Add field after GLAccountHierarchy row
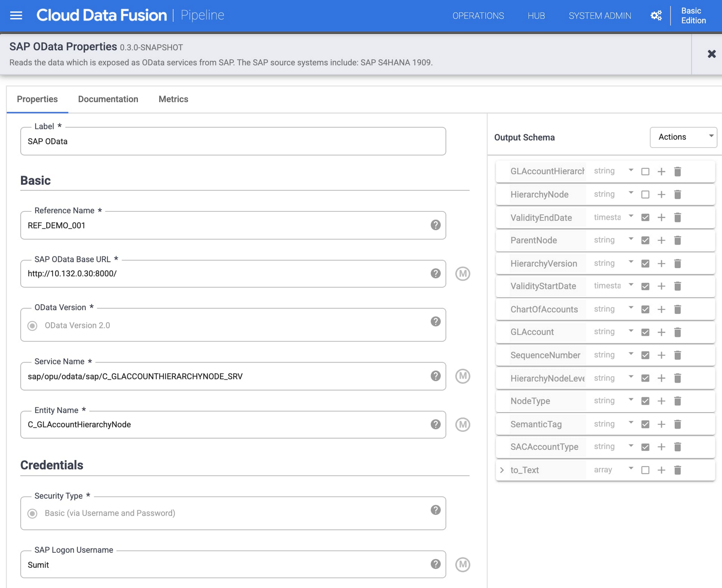The width and height of the screenshot is (722, 588). (661, 172)
